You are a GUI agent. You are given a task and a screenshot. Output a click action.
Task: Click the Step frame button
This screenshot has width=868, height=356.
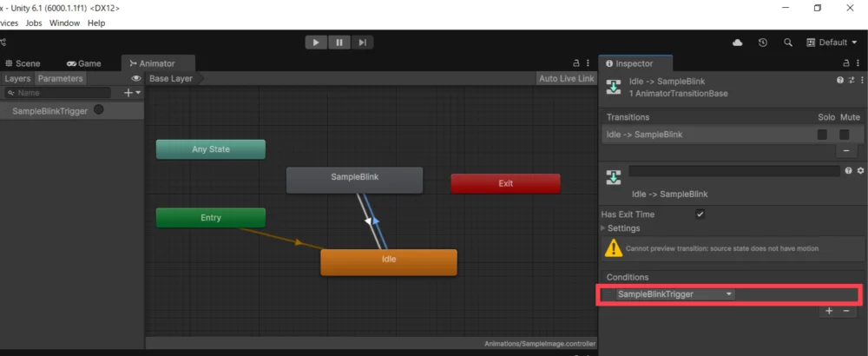[x=363, y=42]
